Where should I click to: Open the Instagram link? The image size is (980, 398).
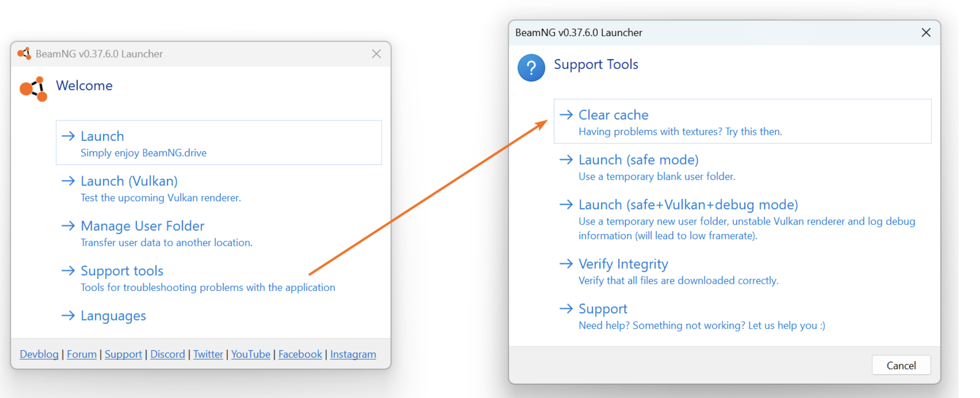point(353,354)
